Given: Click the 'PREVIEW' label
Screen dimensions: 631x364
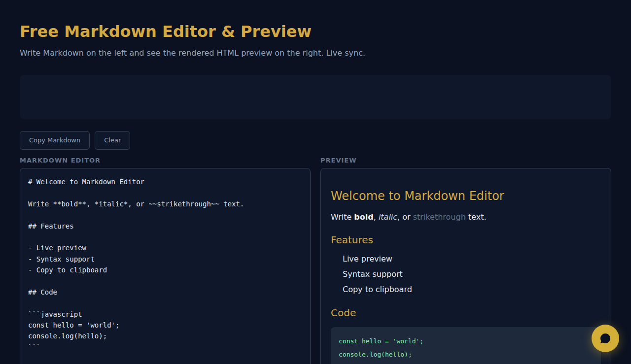Looking at the screenshot, I should point(338,161).
